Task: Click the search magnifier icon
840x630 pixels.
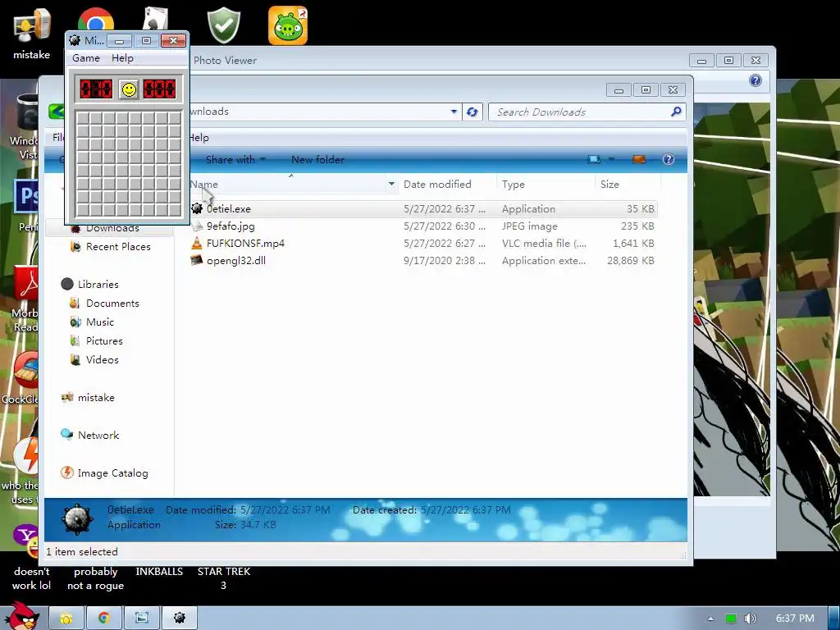Action: tap(676, 112)
